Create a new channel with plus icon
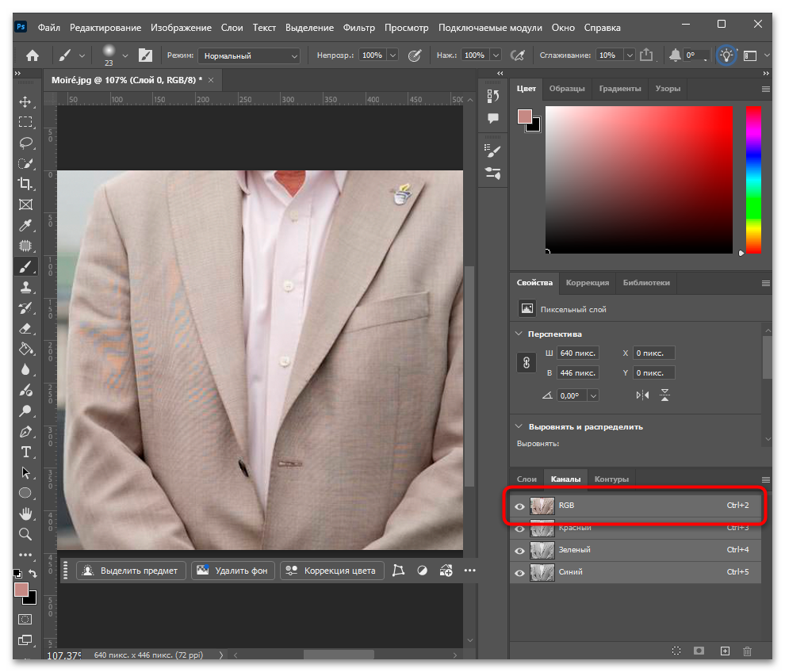 pos(725,651)
